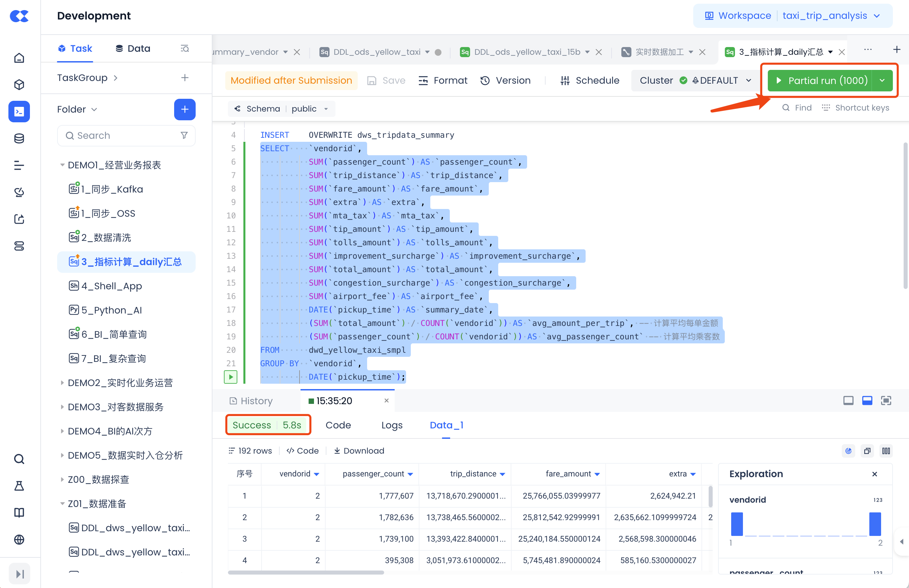Switch results panel to fullscreen layout
Image resolution: width=909 pixels, height=588 pixels.
(x=886, y=401)
